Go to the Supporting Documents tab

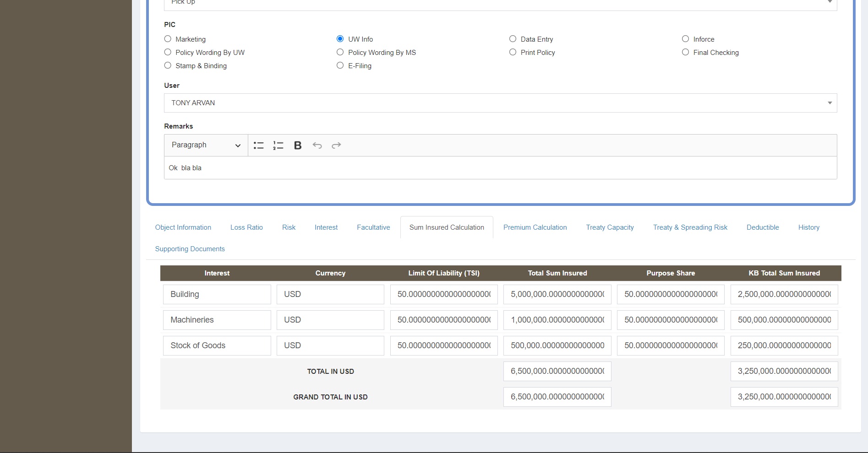tap(190, 249)
